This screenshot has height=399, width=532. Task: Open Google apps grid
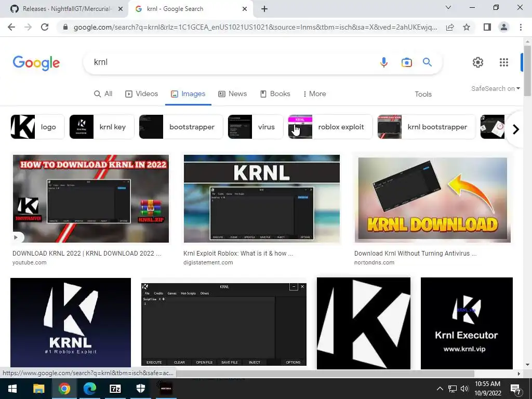pyautogui.click(x=504, y=62)
